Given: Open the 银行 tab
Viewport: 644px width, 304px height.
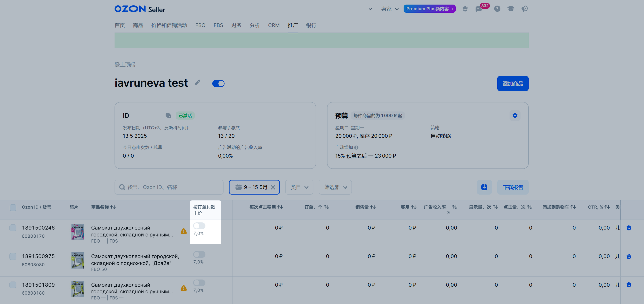Looking at the screenshot, I should [x=311, y=25].
